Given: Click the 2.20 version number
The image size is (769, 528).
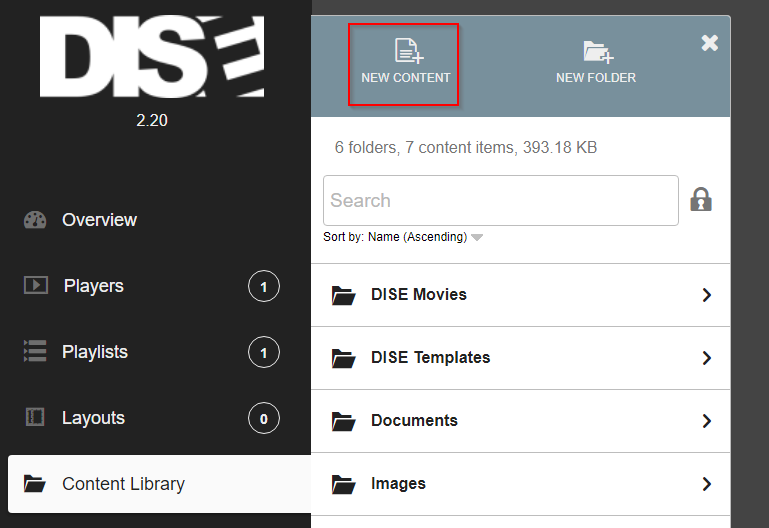Looking at the screenshot, I should [x=152, y=120].
